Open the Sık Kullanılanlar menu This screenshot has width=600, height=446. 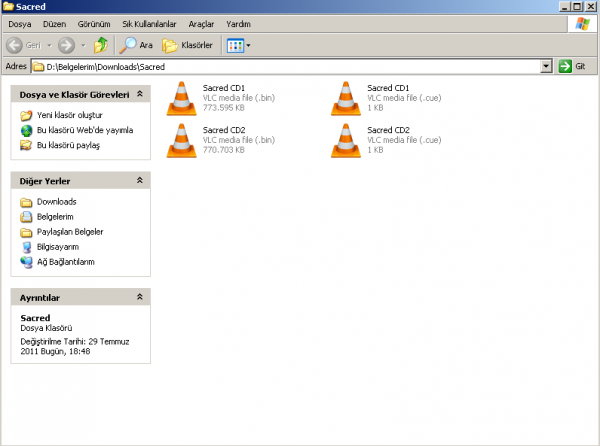(149, 24)
